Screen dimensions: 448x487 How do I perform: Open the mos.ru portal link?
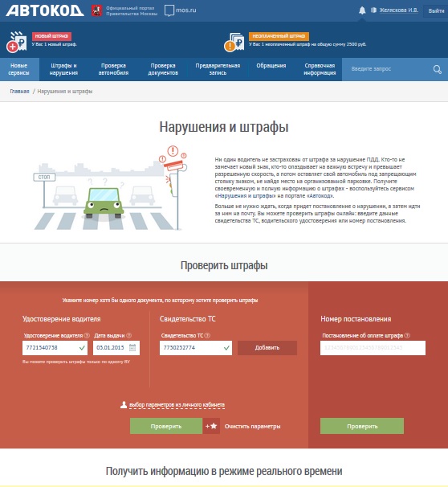point(181,10)
